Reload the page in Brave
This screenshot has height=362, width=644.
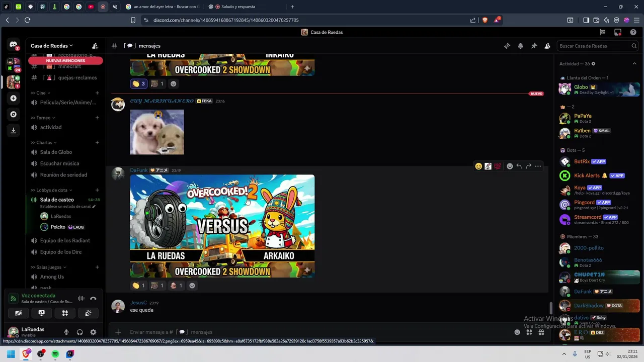tap(27, 20)
